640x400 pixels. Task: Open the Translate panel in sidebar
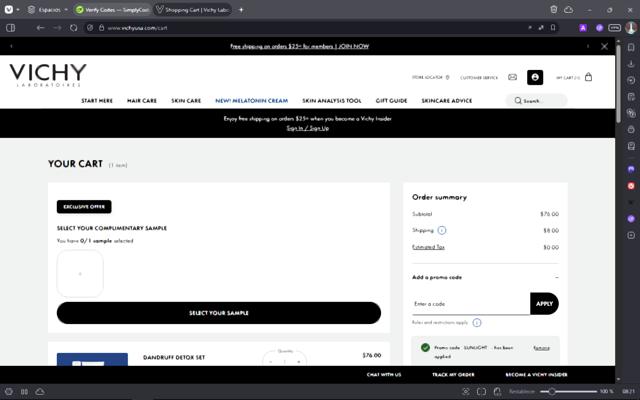(x=631, y=113)
